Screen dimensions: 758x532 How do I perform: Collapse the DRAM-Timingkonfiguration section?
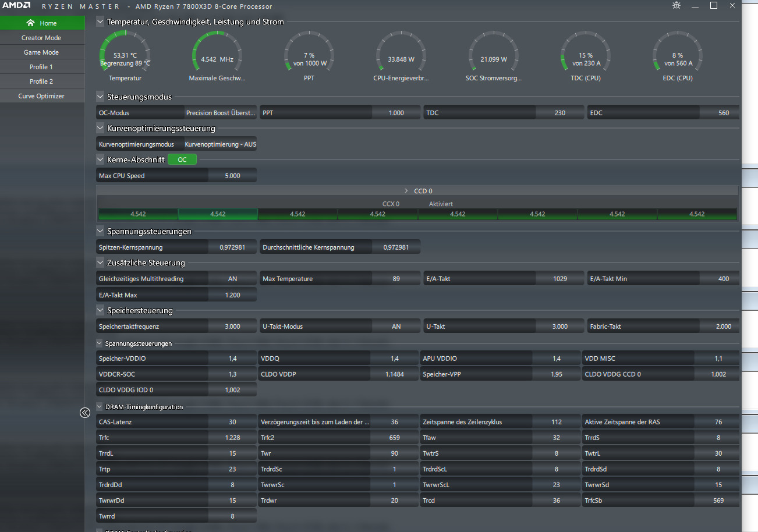pyautogui.click(x=100, y=407)
